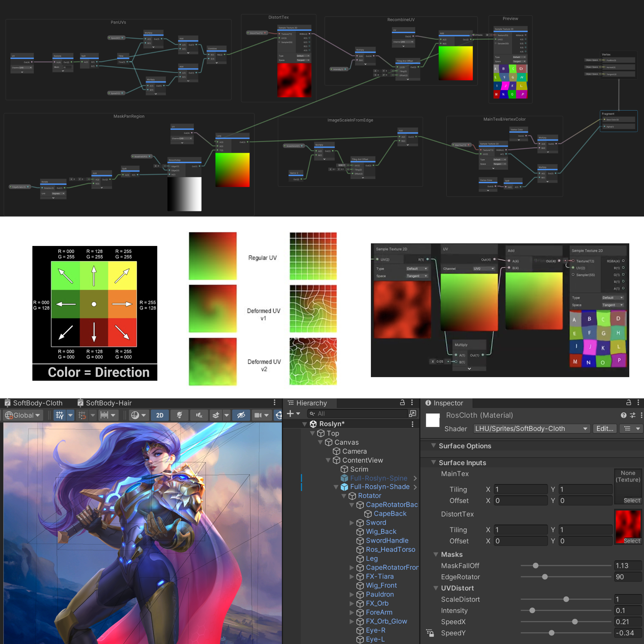The height and width of the screenshot is (644, 644).
Task: Collapse the Rotator object in Hierarchy
Action: 344,496
